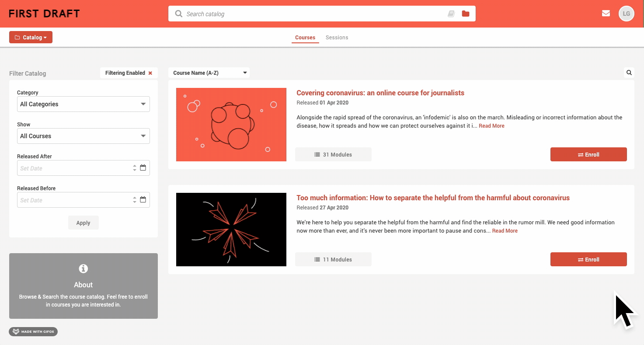
Task: Click the coronavirus course thumbnail image
Action: [231, 125]
